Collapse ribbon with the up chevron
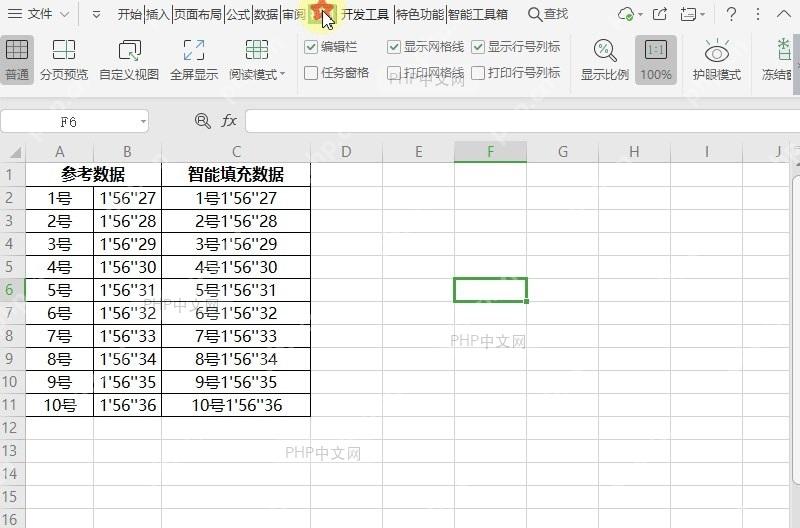 [x=784, y=14]
